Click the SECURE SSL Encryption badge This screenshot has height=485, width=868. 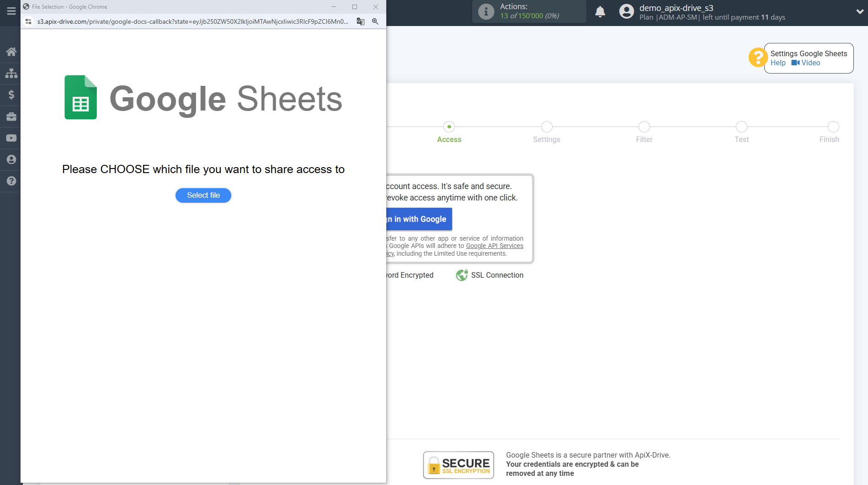(458, 465)
